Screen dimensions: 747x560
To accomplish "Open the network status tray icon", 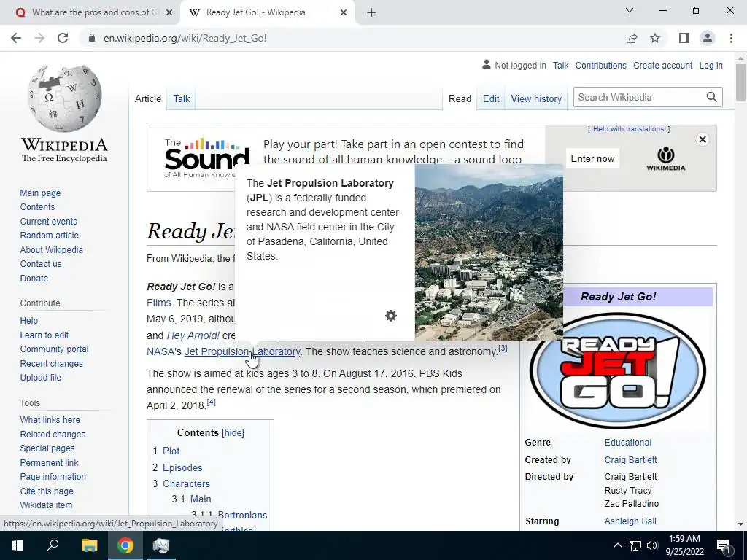I will [x=635, y=545].
